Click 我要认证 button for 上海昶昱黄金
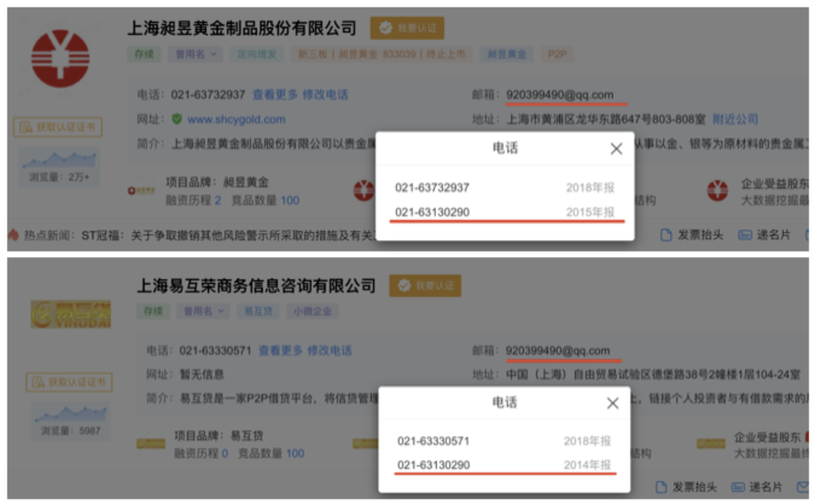The height and width of the screenshot is (504, 815). pos(407,28)
